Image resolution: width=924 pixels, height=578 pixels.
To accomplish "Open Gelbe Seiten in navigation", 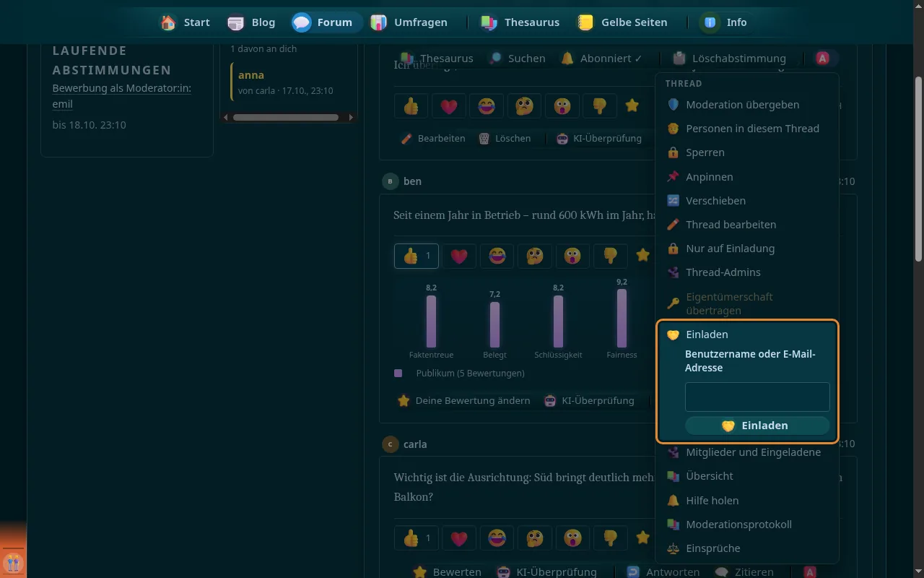I will coord(621,22).
